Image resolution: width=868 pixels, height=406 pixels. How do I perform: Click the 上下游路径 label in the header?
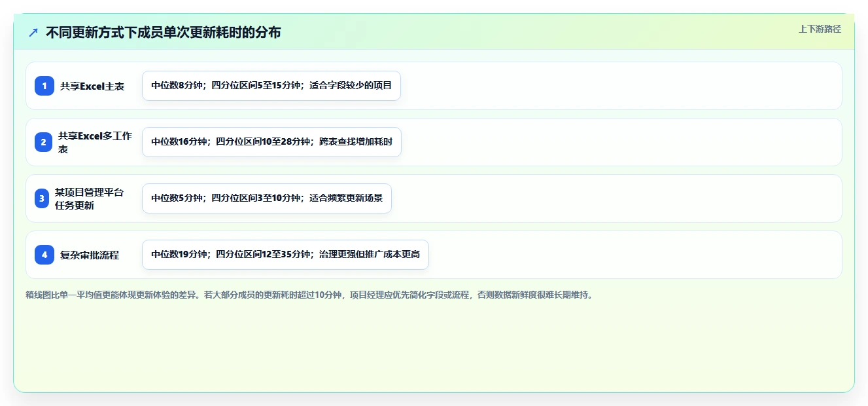[x=820, y=29]
